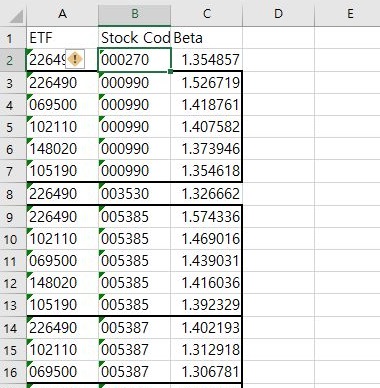Image resolution: width=380 pixels, height=388 pixels.
Task: Click the Select All corner triangle
Action: (16, 17)
